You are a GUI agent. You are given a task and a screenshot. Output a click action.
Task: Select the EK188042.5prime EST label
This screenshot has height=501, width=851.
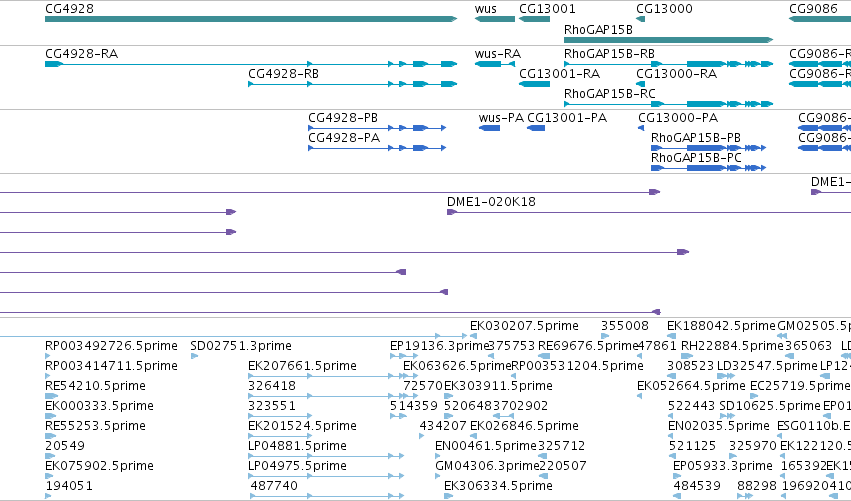pyautogui.click(x=721, y=326)
